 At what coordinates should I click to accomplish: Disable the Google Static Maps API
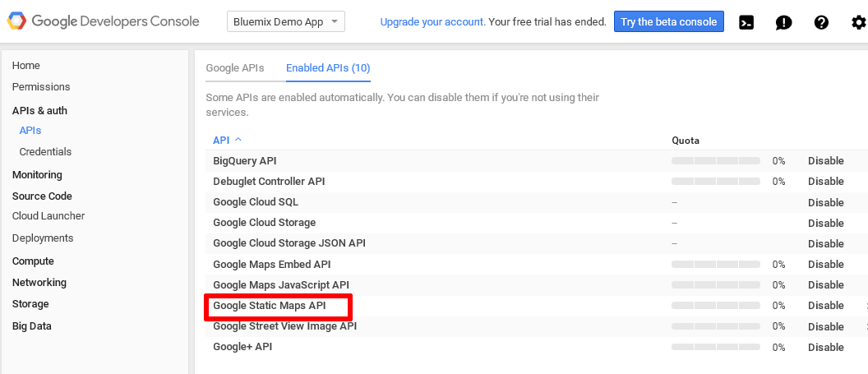826,306
